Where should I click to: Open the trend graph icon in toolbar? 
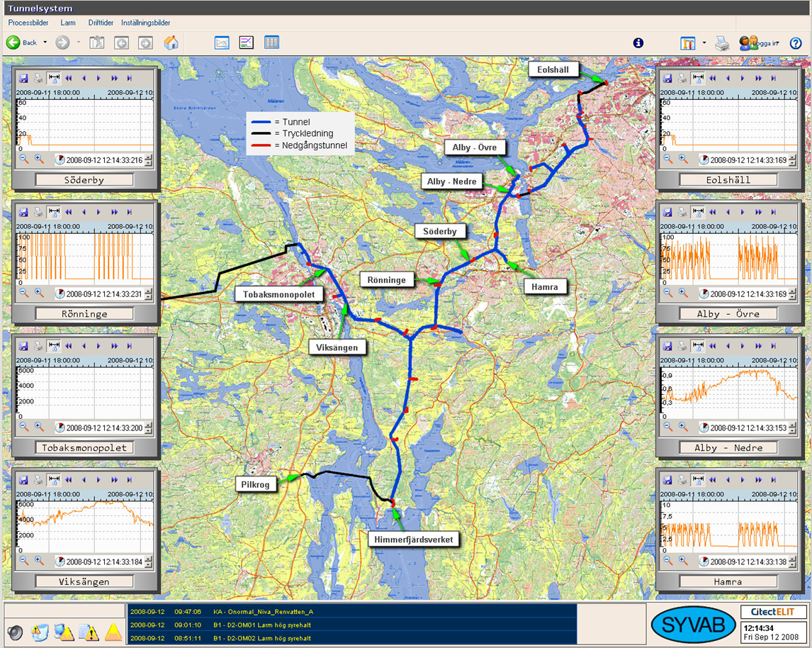click(x=222, y=43)
